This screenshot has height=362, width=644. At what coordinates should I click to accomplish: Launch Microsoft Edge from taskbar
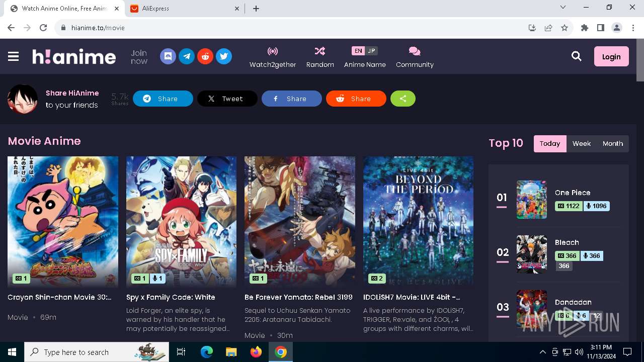(x=207, y=352)
